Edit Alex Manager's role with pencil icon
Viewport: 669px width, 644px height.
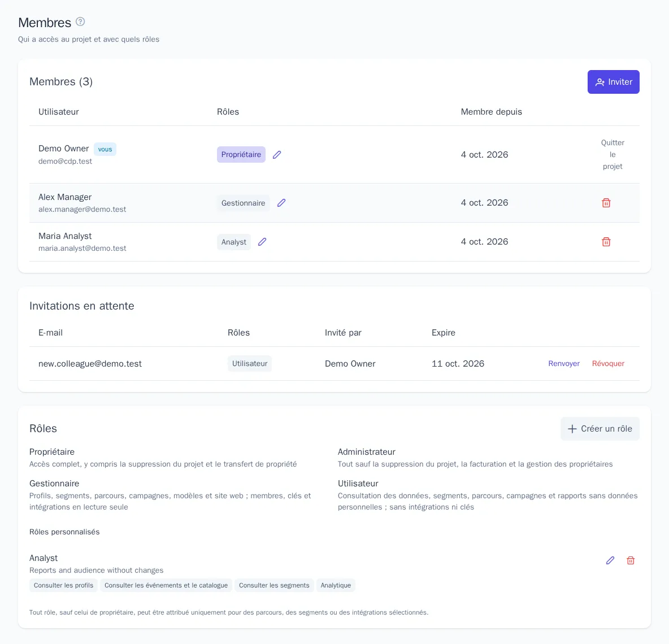tap(281, 203)
